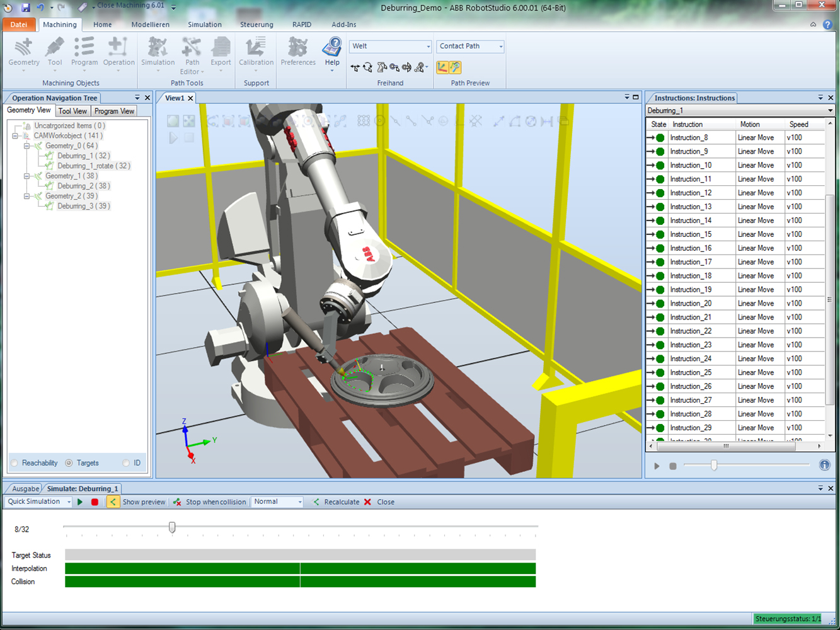
Task: Open the Path Editor tool
Action: click(192, 55)
